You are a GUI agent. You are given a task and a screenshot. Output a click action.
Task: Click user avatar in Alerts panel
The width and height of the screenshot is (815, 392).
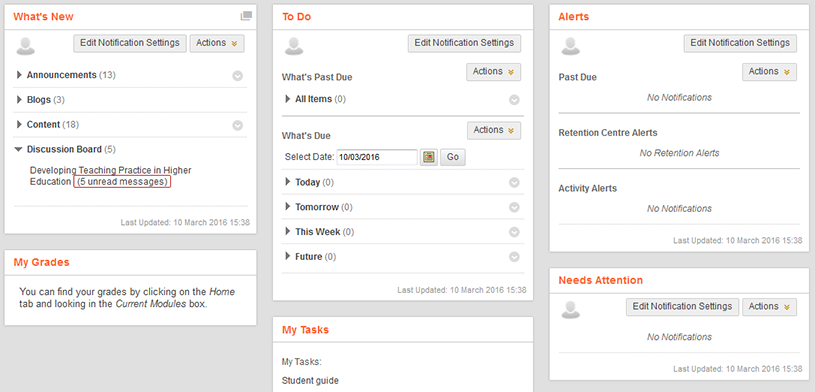tap(570, 46)
